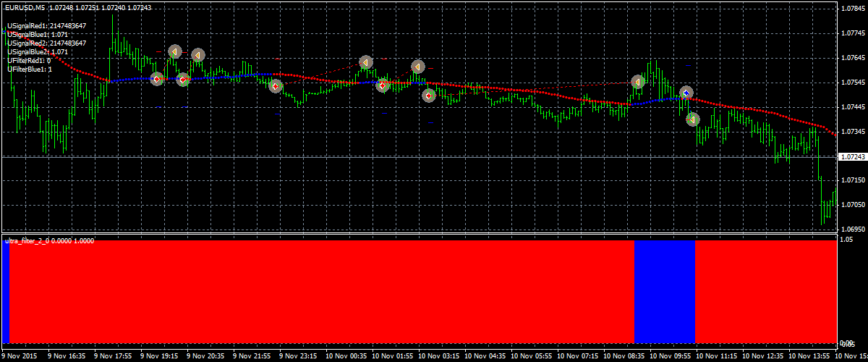
Task: Click price scale value 1.07050
Action: (854, 205)
